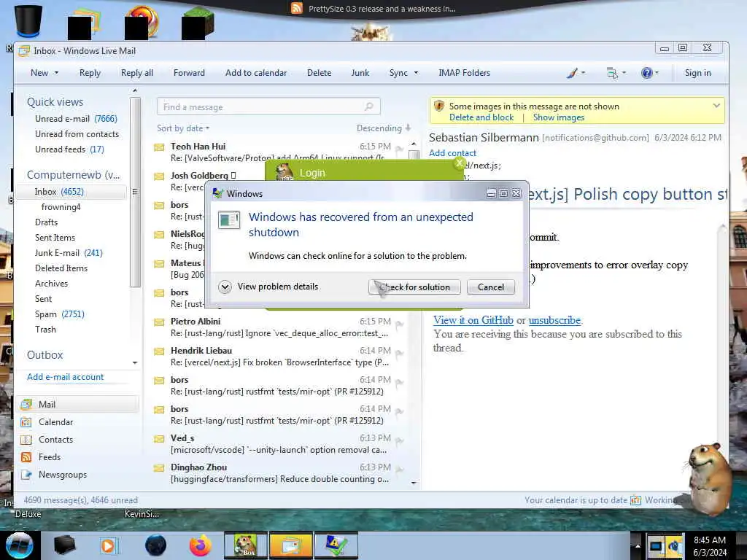Click envelope icon next to Dinghao Zhou
The height and width of the screenshot is (560, 747).
(159, 468)
